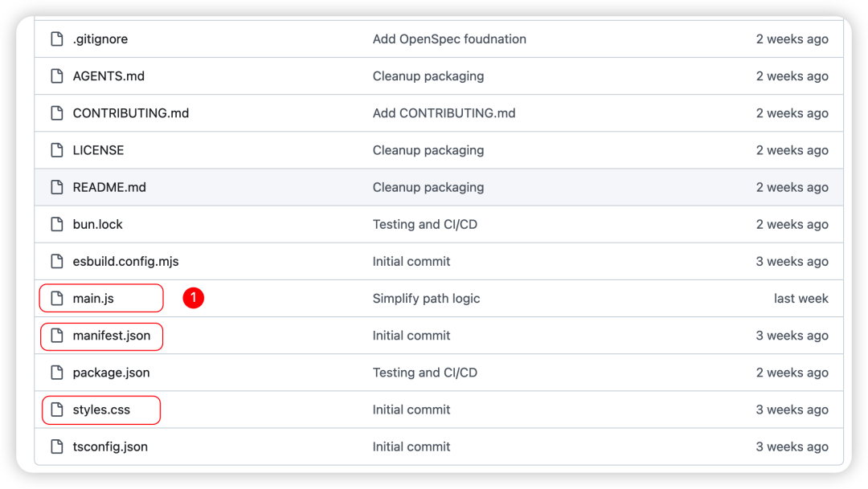Click the file icon next to styles.css
Viewport: 868px width, 489px height.
56,410
